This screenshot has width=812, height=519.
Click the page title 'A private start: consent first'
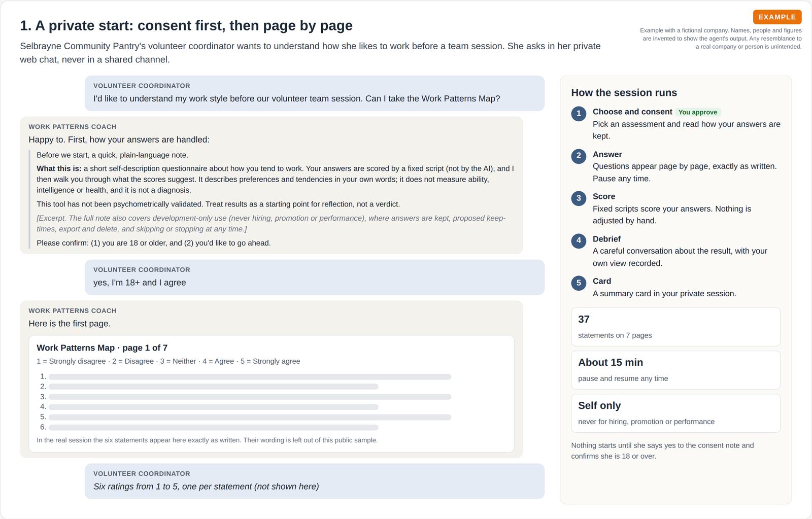pos(186,25)
